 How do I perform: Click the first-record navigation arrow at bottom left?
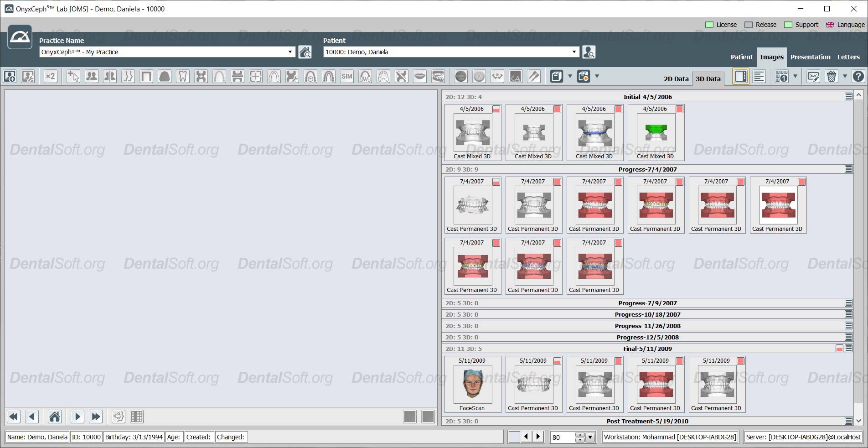point(13,417)
